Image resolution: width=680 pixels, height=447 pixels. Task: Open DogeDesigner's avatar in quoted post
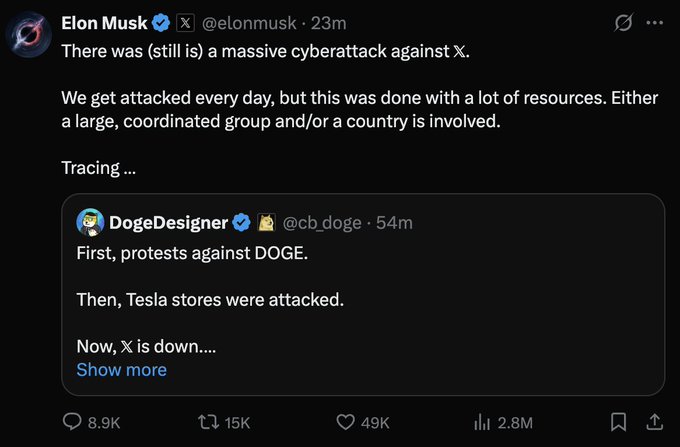(90, 222)
